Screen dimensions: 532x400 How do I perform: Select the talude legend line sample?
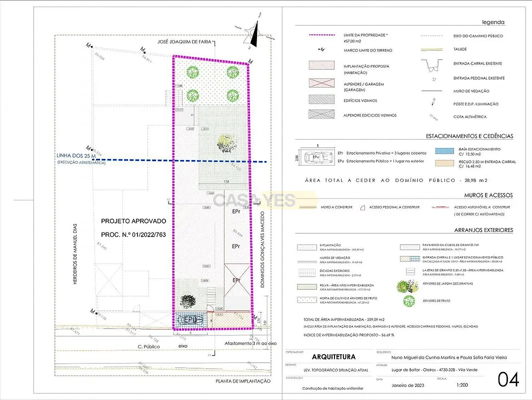pos(431,49)
